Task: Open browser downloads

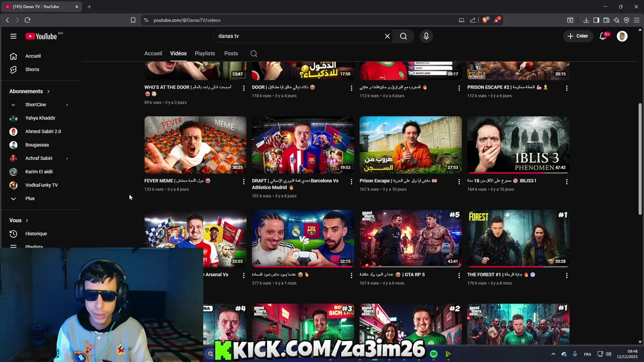Action: click(586, 20)
